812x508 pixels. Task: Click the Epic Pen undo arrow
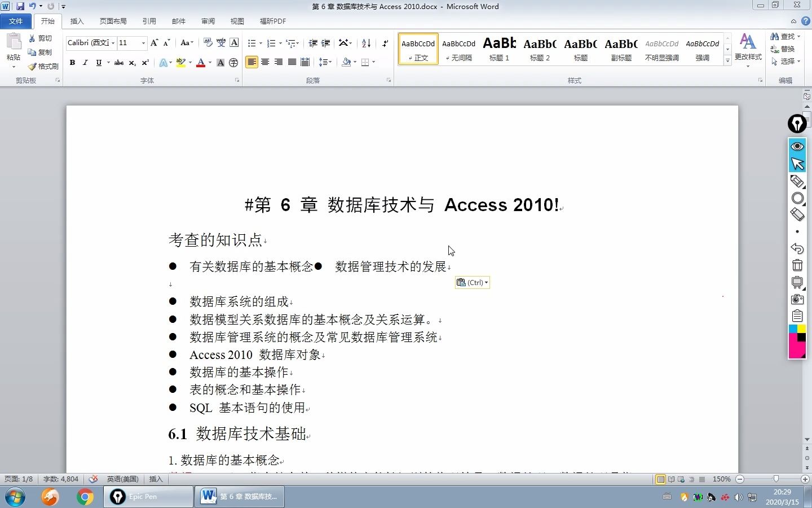(x=797, y=248)
